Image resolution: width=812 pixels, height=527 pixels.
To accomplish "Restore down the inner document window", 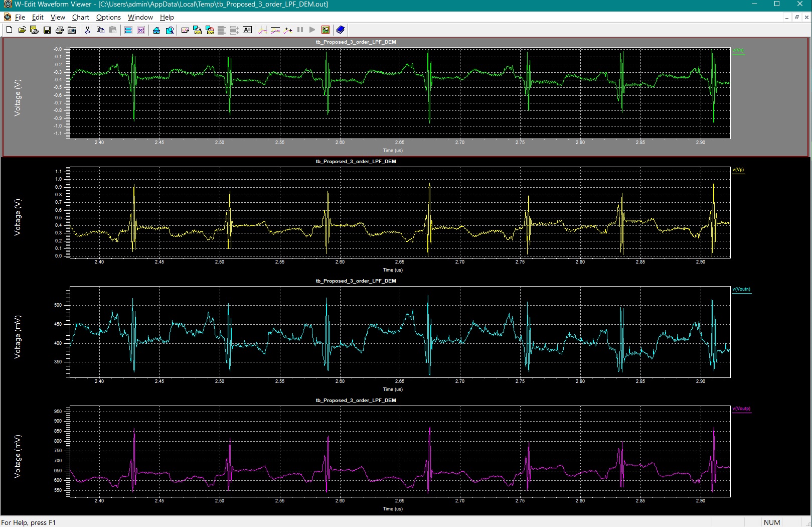I will (796, 17).
